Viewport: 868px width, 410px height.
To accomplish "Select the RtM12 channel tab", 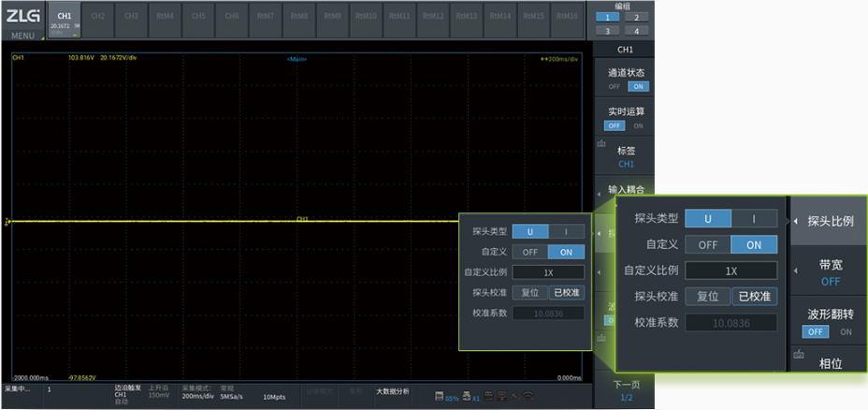I will (x=433, y=20).
